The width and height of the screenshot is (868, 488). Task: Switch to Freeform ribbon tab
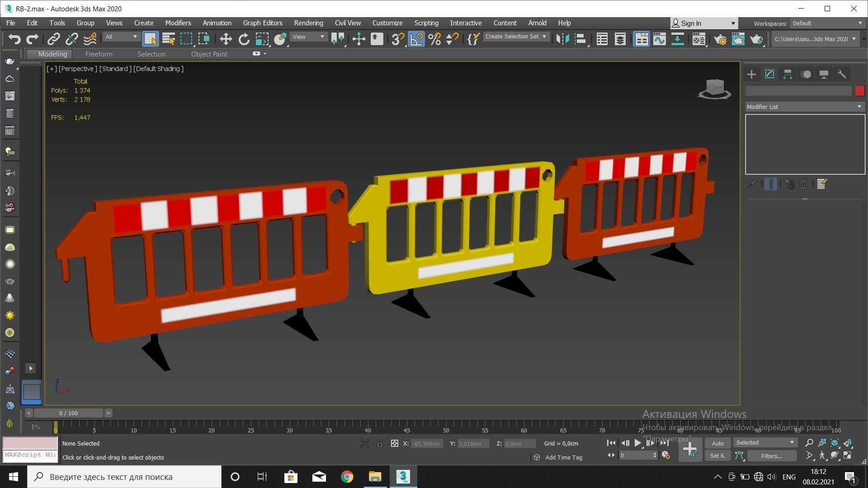coord(99,54)
